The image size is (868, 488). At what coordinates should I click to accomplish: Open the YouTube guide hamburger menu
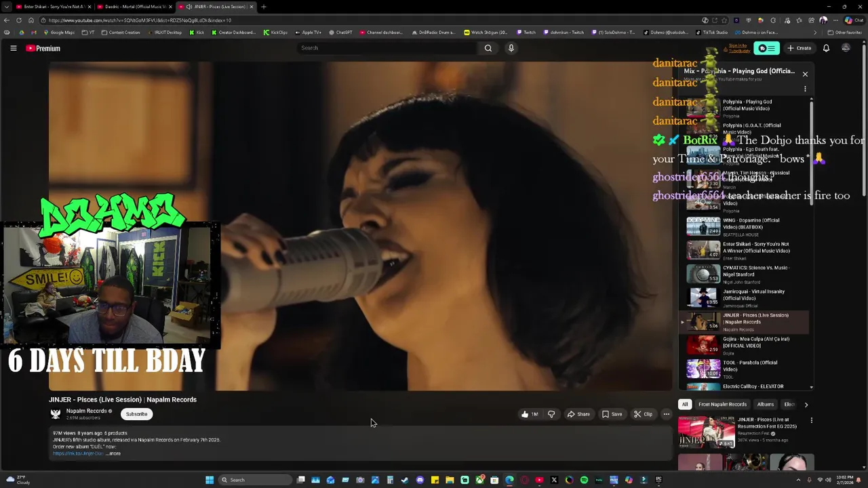(13, 48)
